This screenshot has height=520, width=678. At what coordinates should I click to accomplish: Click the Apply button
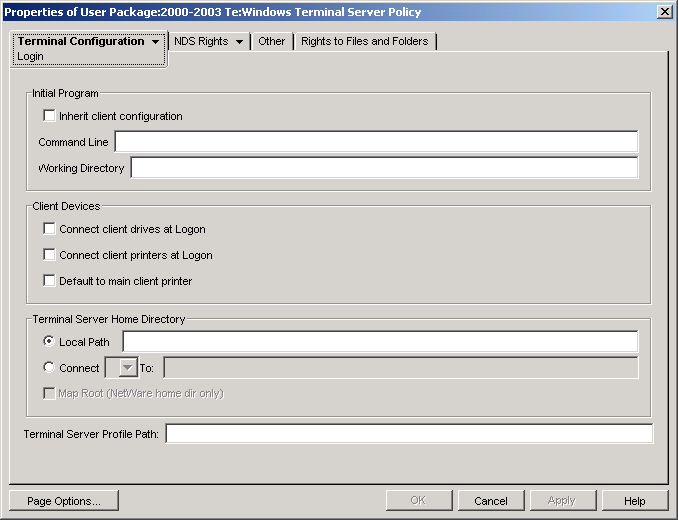coord(563,501)
